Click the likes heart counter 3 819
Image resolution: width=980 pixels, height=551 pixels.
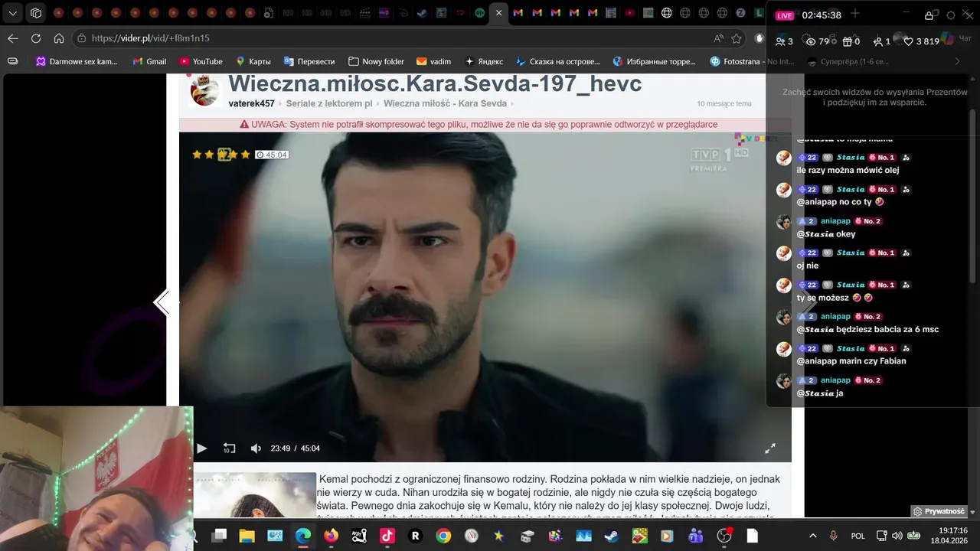pos(920,41)
